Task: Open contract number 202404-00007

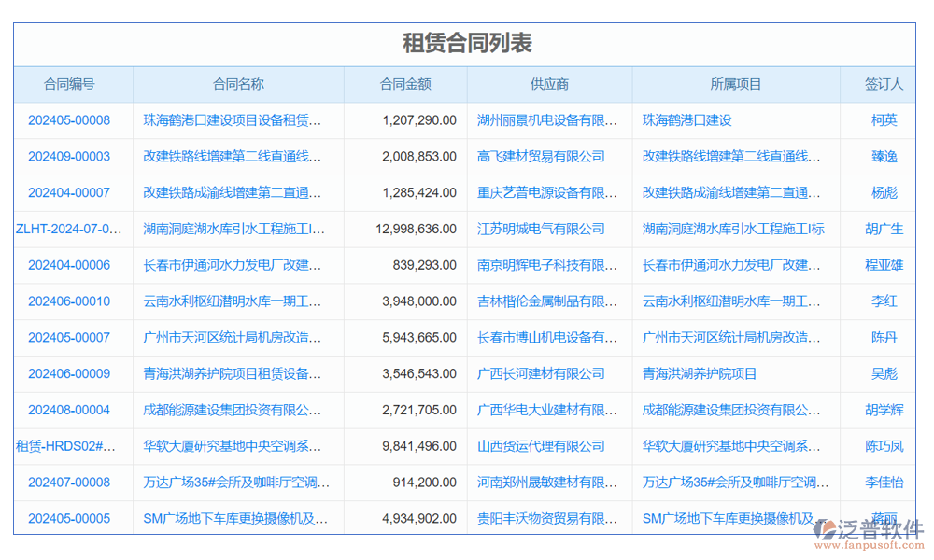Action: (69, 193)
